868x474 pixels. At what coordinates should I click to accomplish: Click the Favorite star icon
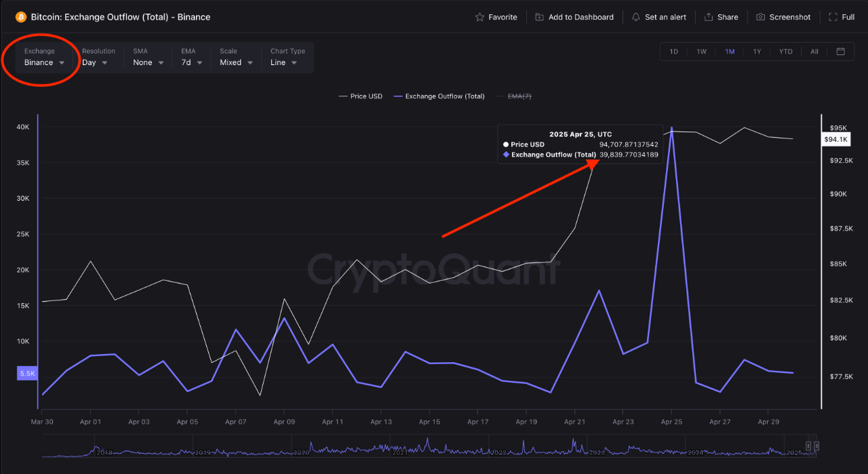pyautogui.click(x=478, y=17)
